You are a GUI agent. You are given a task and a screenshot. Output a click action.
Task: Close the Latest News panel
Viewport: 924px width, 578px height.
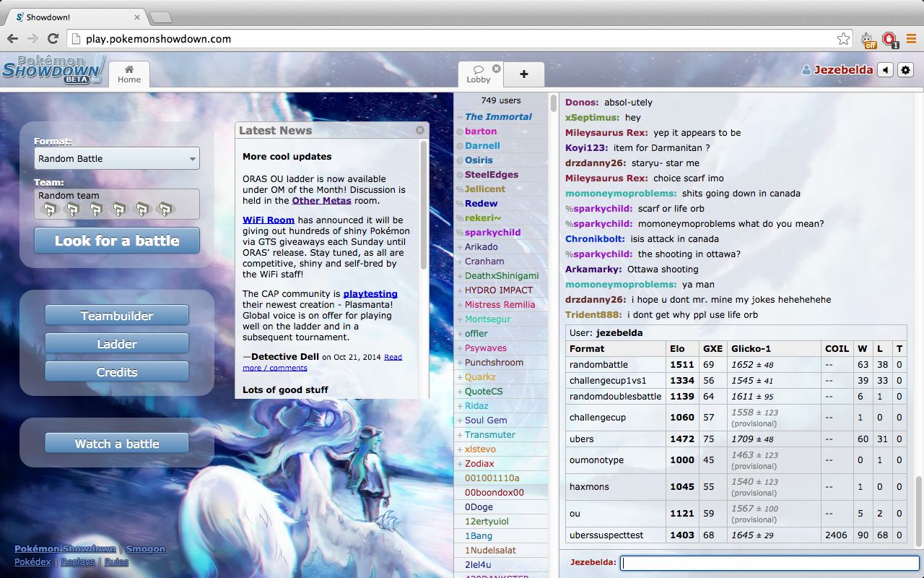click(x=420, y=130)
